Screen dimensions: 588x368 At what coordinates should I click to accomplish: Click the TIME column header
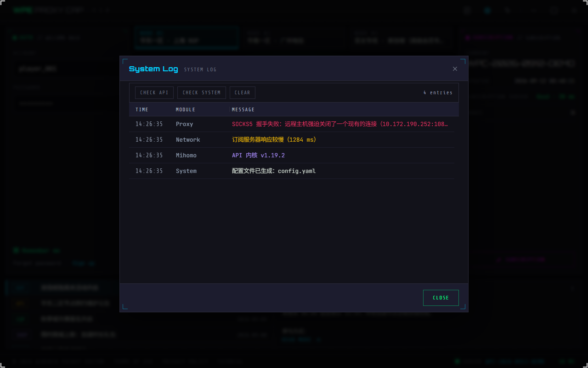pyautogui.click(x=142, y=109)
